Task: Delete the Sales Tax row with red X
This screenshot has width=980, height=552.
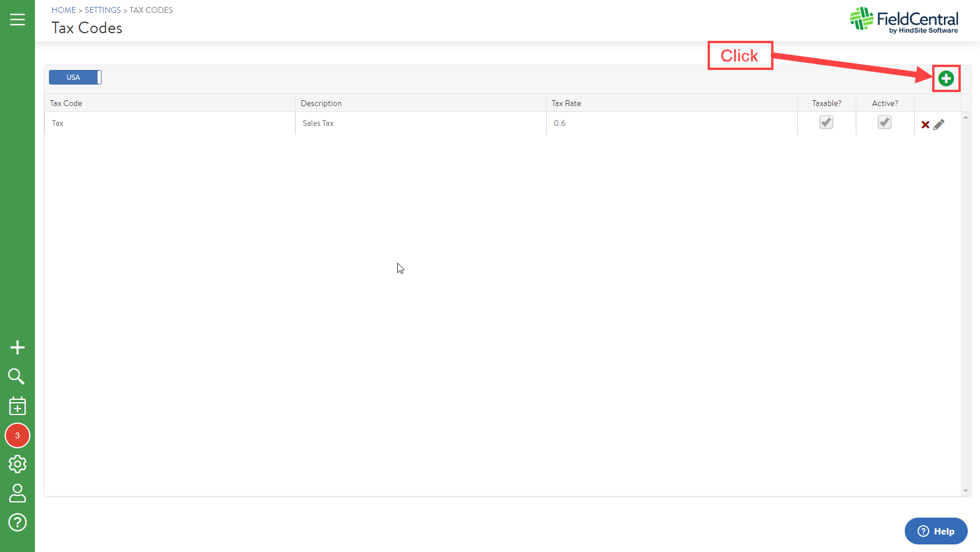Action: click(x=925, y=125)
